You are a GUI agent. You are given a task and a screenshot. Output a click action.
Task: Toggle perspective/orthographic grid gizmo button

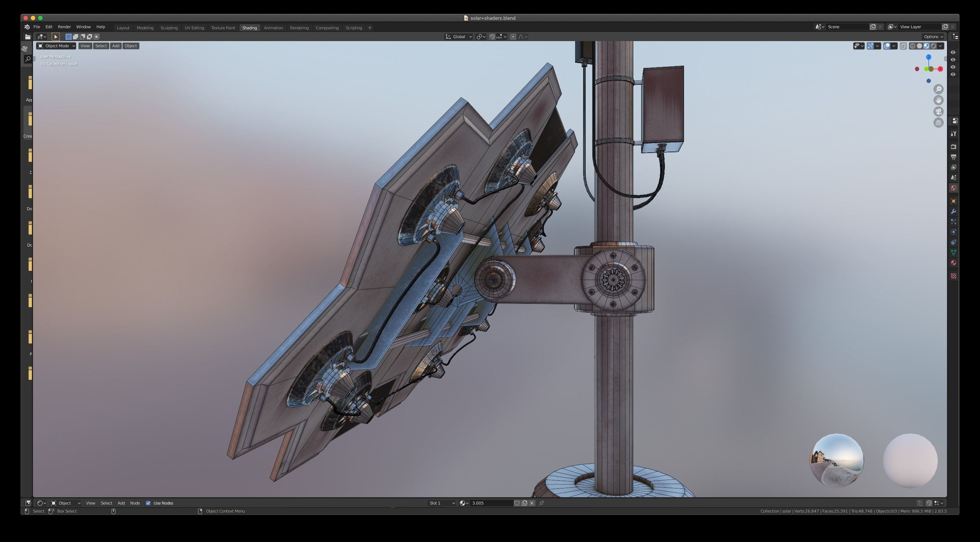click(x=939, y=123)
